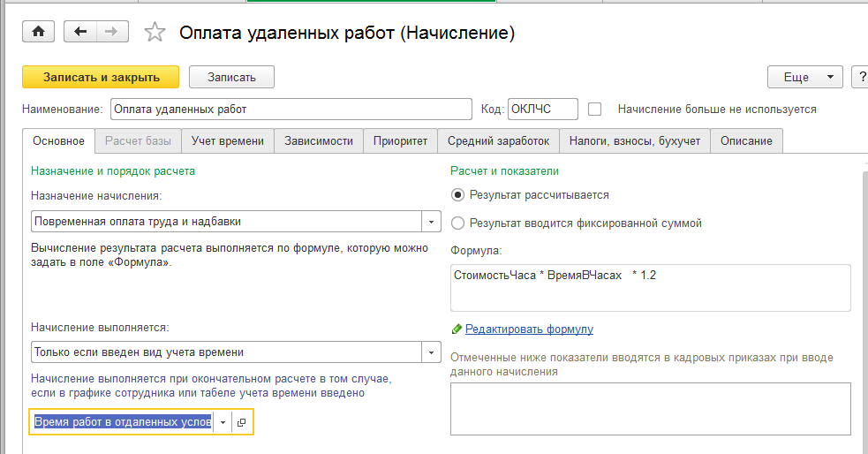Click the Код field with ОКЛЧС
The height and width of the screenshot is (454, 868).
pyautogui.click(x=542, y=110)
